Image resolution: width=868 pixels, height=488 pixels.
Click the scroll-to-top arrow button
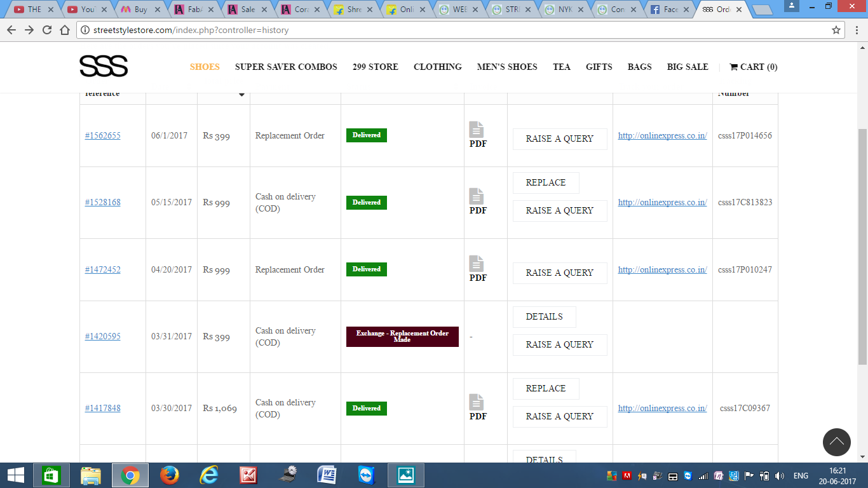(x=836, y=442)
